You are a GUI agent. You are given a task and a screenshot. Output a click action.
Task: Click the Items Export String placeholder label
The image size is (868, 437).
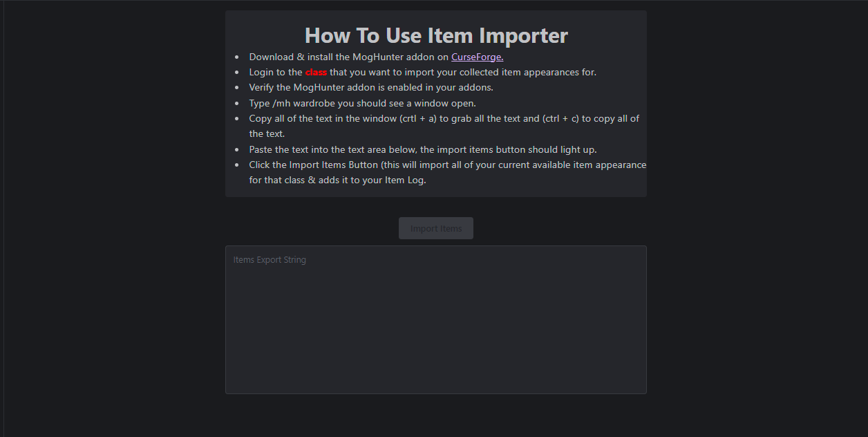[270, 260]
